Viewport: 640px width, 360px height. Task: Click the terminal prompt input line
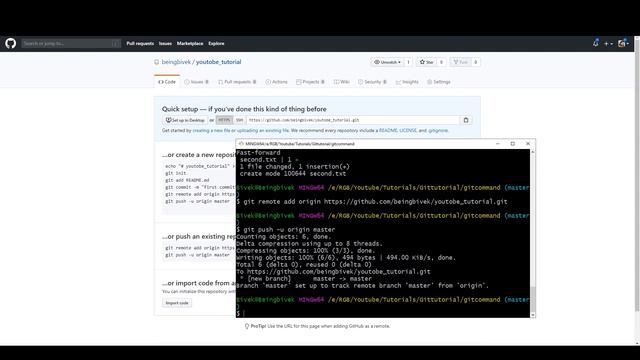[x=383, y=313]
